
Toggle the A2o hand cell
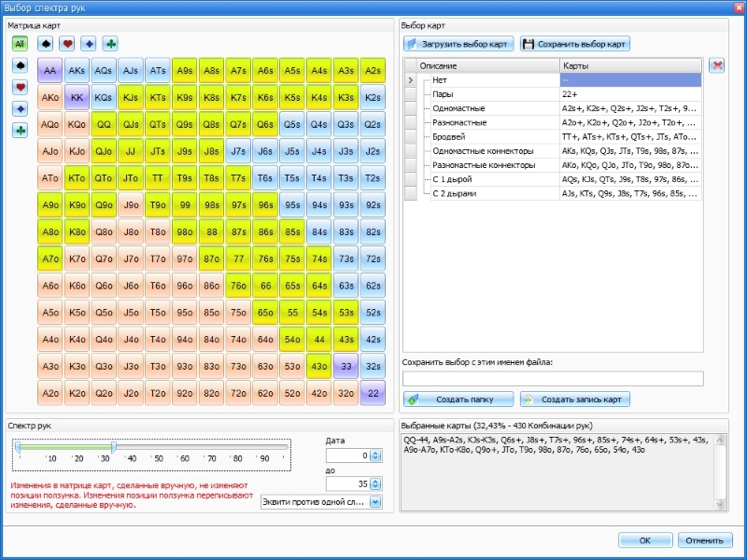tap(50, 393)
